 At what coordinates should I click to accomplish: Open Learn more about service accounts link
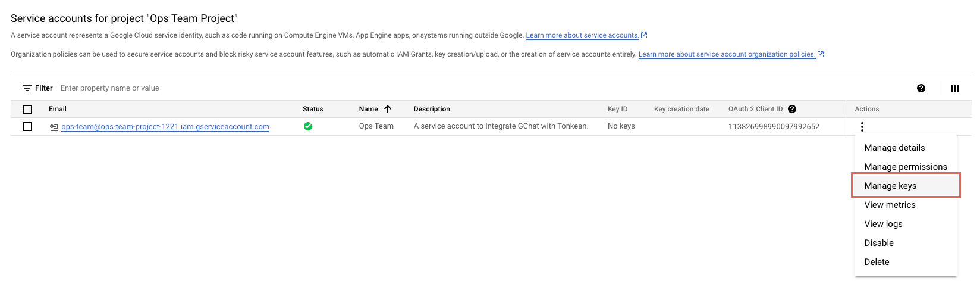[582, 35]
